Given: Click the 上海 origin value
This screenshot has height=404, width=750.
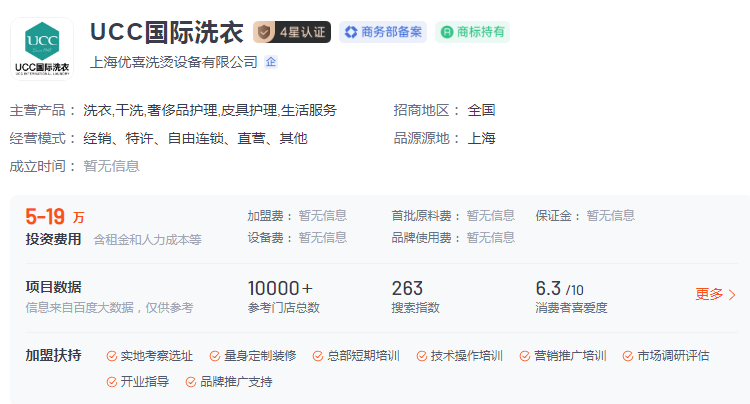Looking at the screenshot, I should [481, 139].
